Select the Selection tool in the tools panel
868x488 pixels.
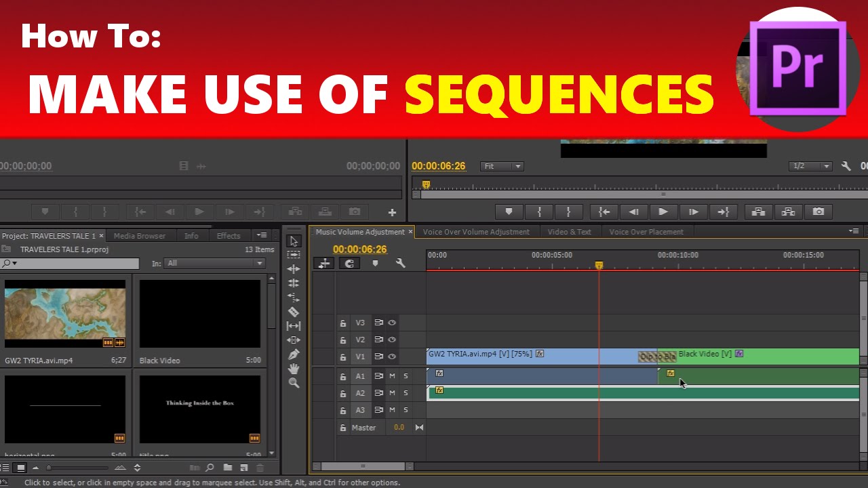pyautogui.click(x=294, y=241)
